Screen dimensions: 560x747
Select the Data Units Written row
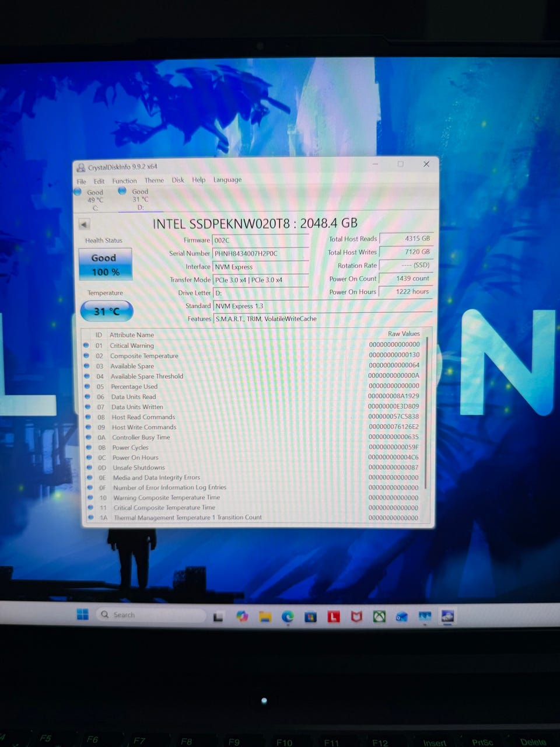(x=253, y=407)
